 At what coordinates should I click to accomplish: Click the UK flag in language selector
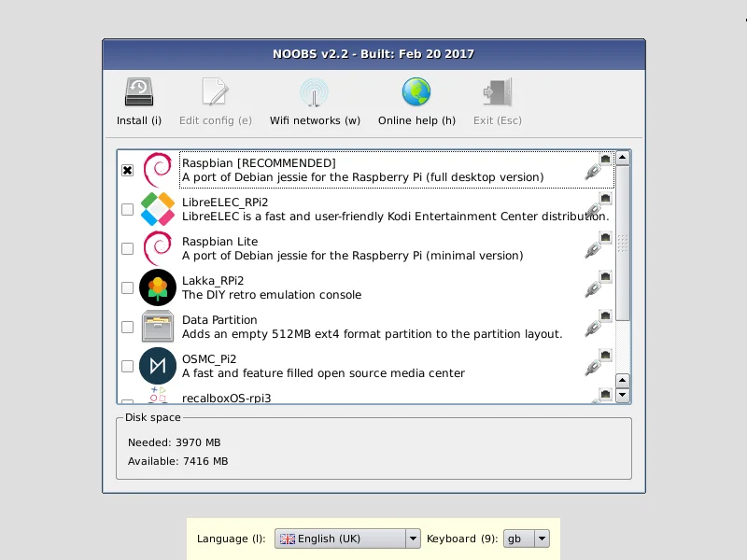[288, 539]
